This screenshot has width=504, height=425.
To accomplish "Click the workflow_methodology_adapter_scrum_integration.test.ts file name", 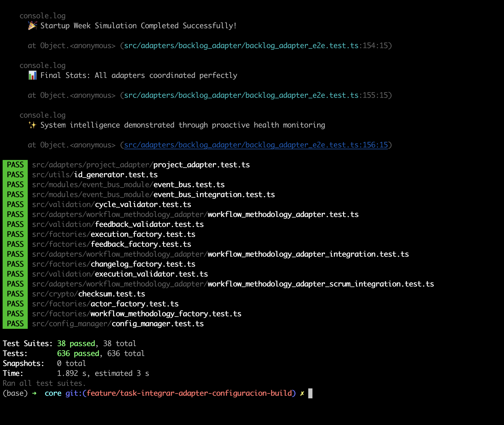I will click(321, 284).
